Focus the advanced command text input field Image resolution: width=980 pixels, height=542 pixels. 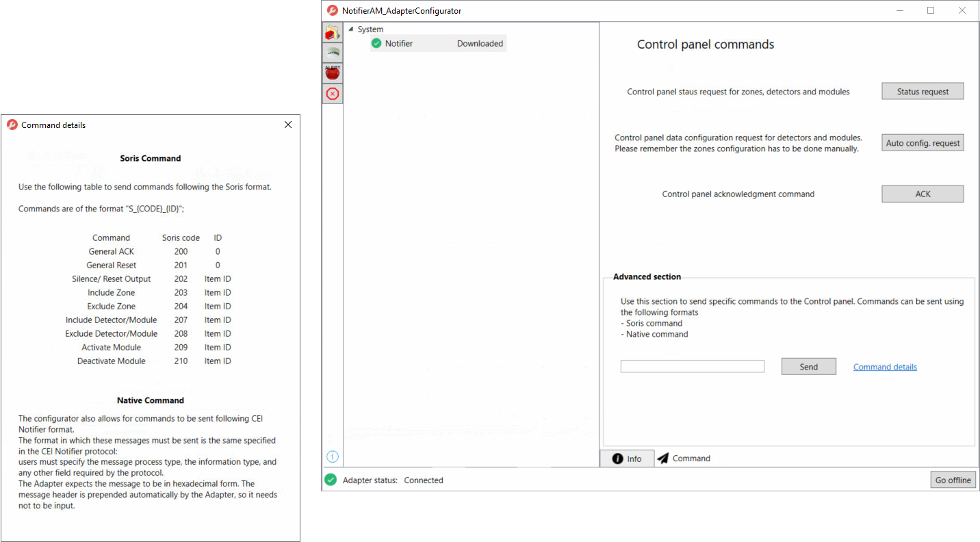(x=692, y=366)
